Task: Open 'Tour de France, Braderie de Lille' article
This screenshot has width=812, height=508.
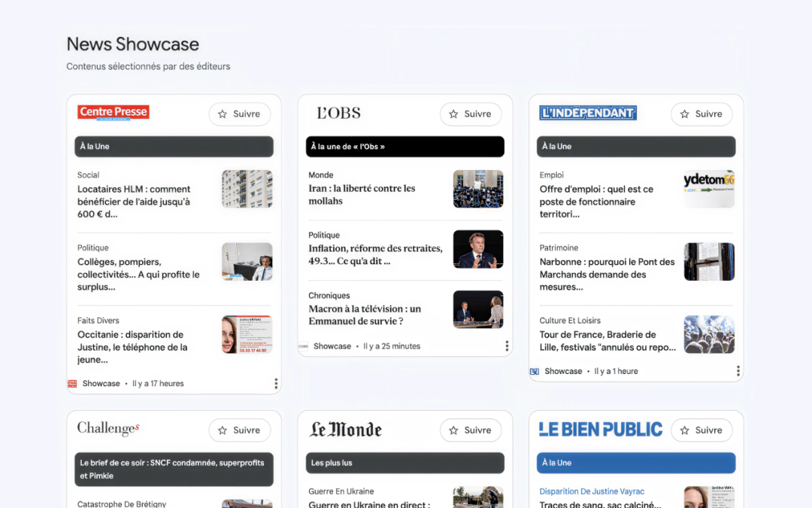Action: tap(608, 341)
